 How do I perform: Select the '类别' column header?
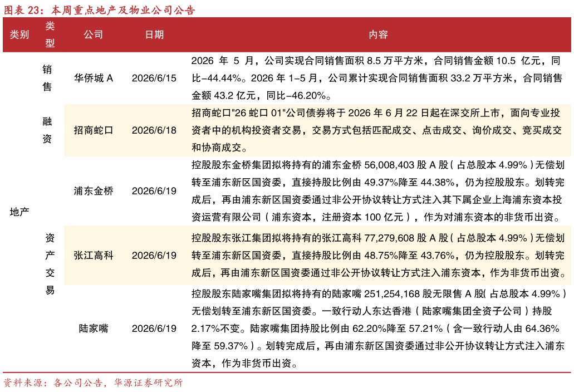19,35
